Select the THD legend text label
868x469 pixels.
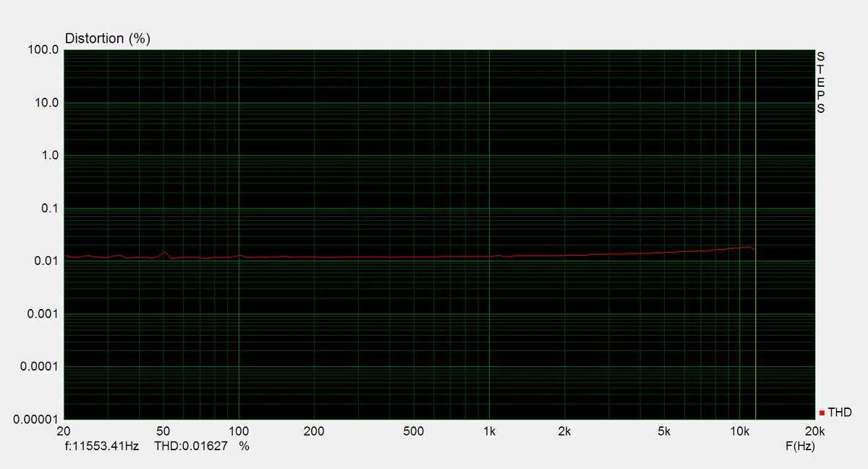tap(840, 413)
